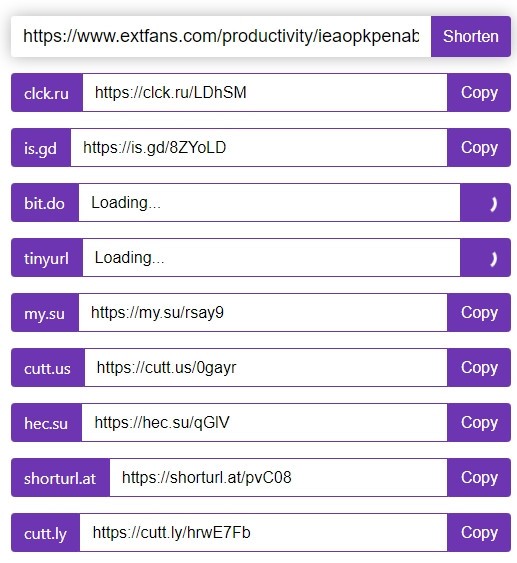
Task: Click the my.su result field
Action: pos(263,312)
